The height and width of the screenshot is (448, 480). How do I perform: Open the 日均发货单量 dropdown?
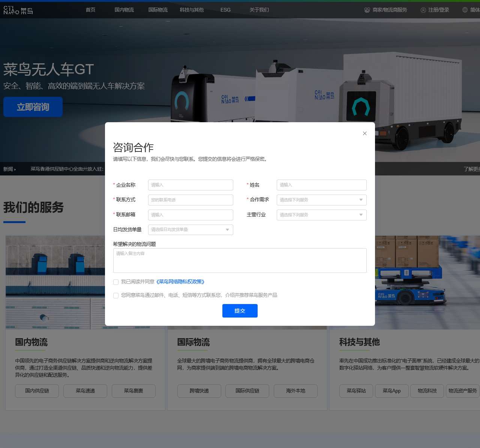(x=190, y=229)
